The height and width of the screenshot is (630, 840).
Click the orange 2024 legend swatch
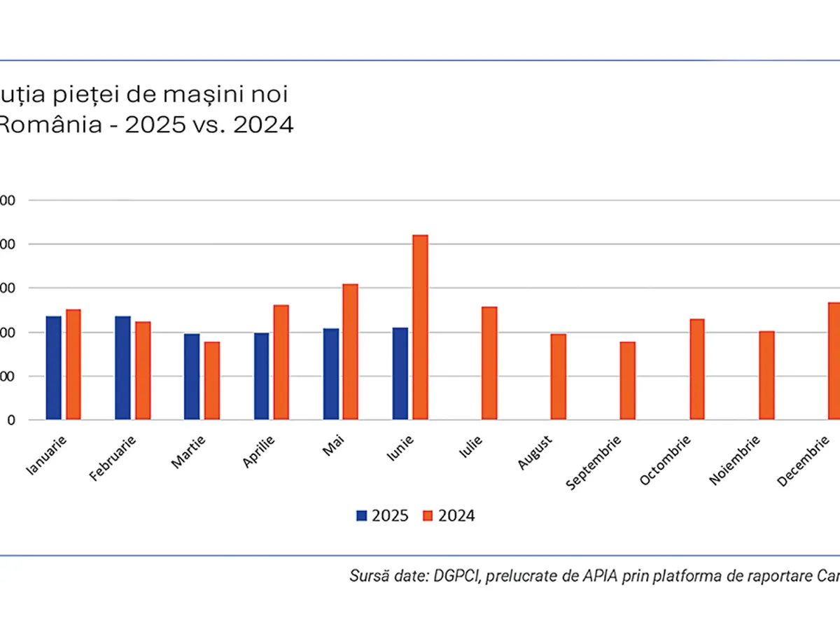coord(427,516)
